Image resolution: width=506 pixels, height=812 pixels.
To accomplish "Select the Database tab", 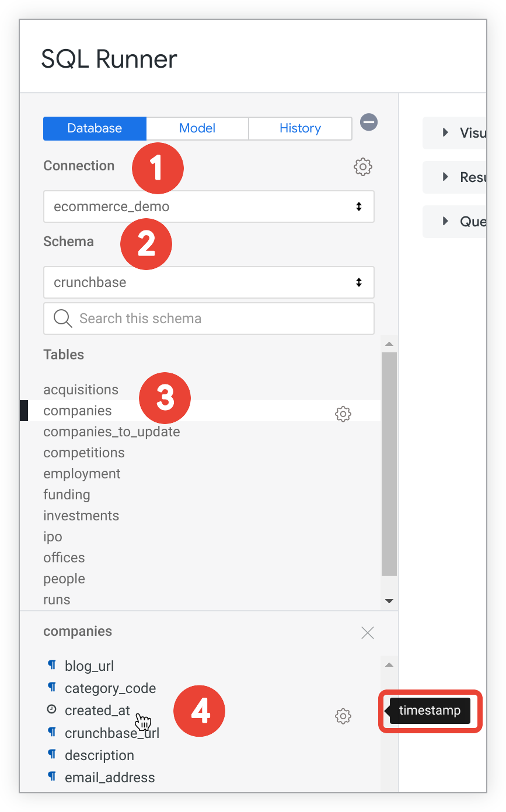I will pos(95,128).
